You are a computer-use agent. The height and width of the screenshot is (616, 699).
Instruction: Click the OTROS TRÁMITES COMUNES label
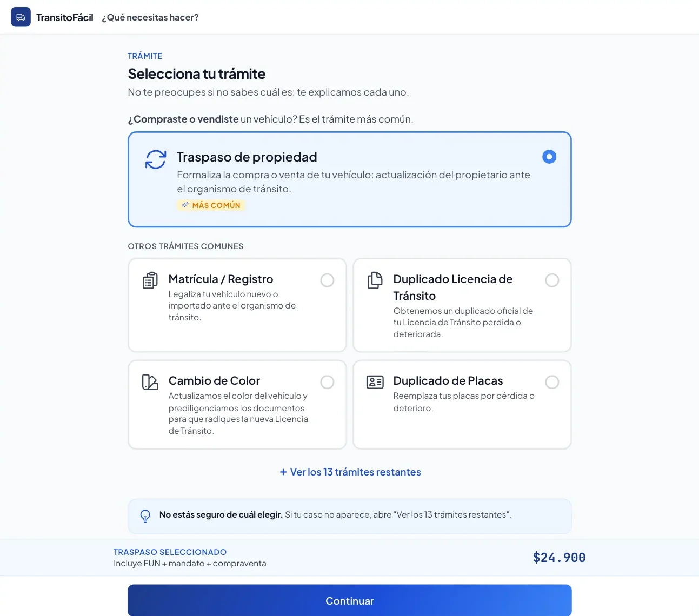(x=185, y=246)
